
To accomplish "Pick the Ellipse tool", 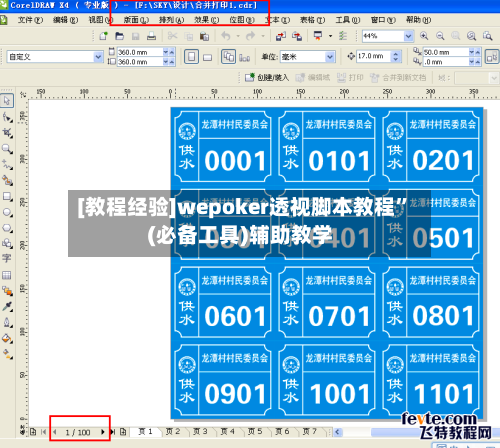I will 7,212.
